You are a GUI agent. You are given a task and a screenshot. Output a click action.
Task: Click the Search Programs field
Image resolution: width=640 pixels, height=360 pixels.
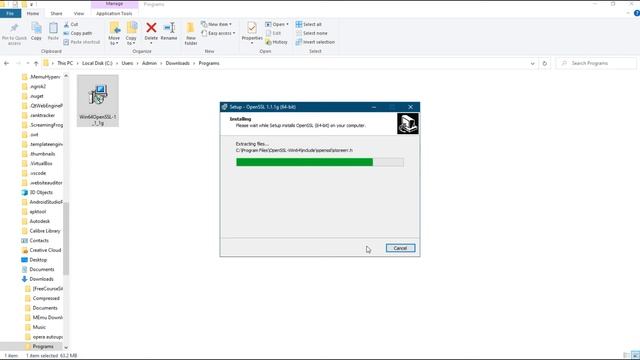597,63
